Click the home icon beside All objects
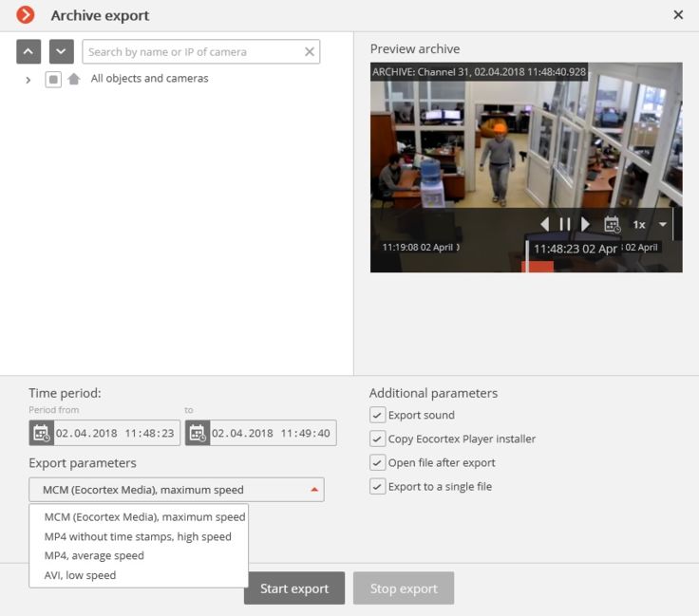The height and width of the screenshot is (616, 699). pyautogui.click(x=74, y=80)
